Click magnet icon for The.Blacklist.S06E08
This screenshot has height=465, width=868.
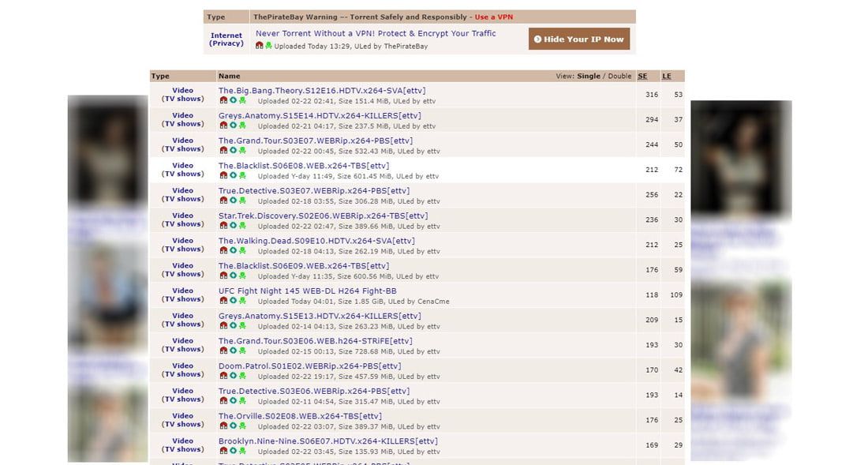pyautogui.click(x=223, y=175)
